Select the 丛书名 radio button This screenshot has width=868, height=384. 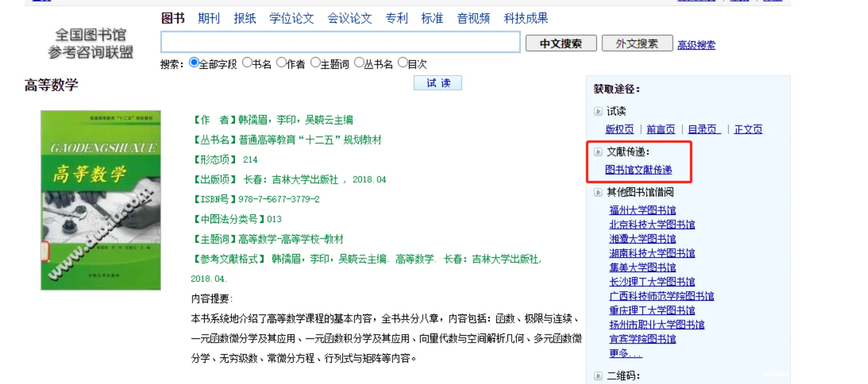point(359,63)
